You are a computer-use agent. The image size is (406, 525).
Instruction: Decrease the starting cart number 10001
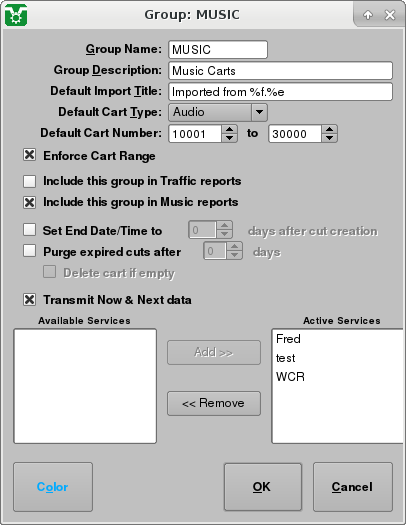coord(230,138)
